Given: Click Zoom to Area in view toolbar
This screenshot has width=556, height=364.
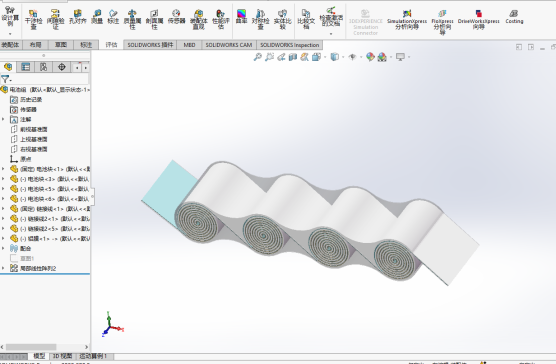Looking at the screenshot, I should (269, 57).
